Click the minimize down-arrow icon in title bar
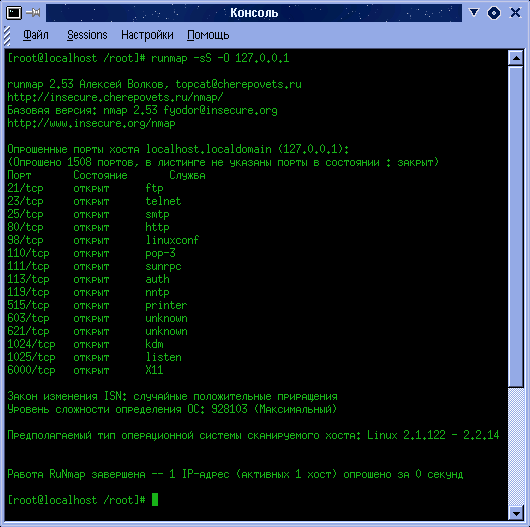This screenshot has height=527, width=530. pos(474,13)
